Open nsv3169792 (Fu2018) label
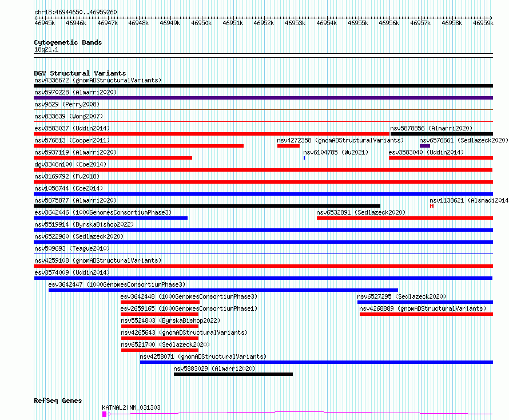The image size is (509, 420). coord(67,176)
